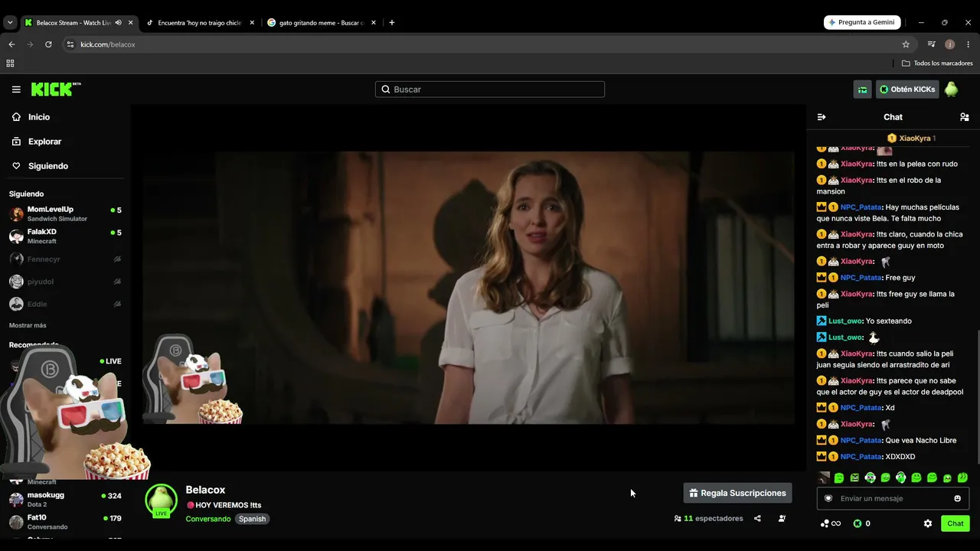The width and height of the screenshot is (980, 551).
Task: Open the emoji picker in chat input
Action: 957,498
